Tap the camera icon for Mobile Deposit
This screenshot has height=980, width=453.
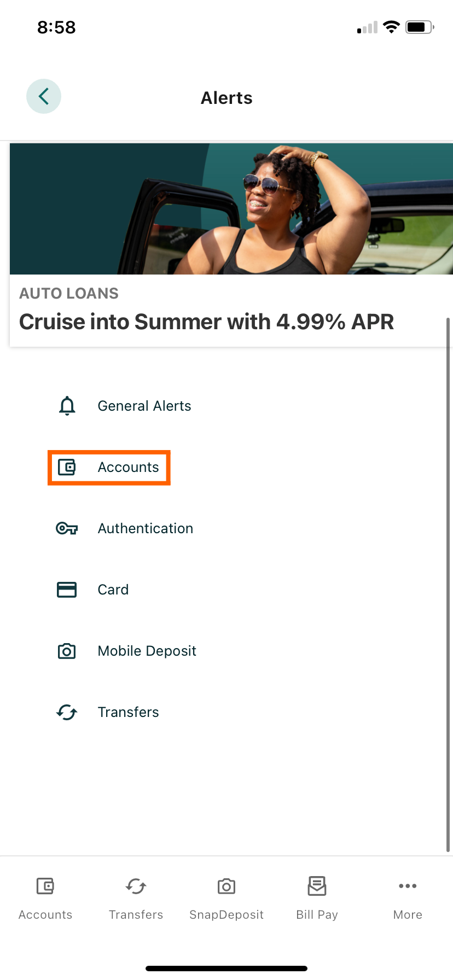coord(66,651)
